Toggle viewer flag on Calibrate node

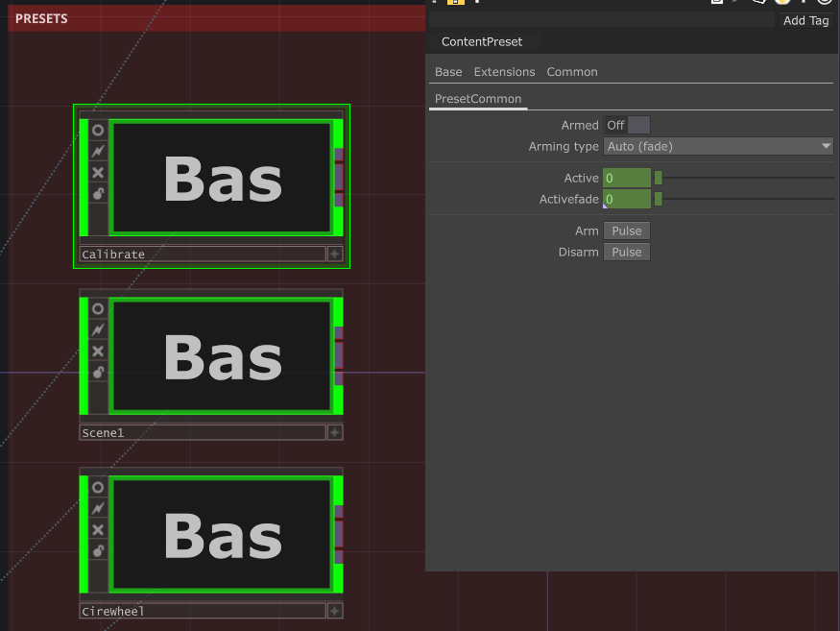tap(98, 131)
